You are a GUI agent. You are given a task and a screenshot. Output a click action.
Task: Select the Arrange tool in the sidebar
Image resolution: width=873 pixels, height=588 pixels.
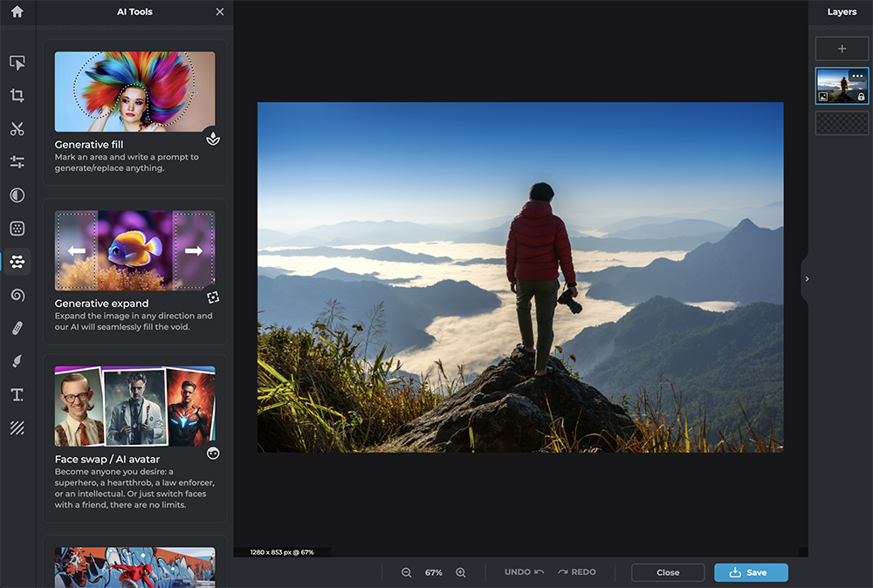pos(17,63)
